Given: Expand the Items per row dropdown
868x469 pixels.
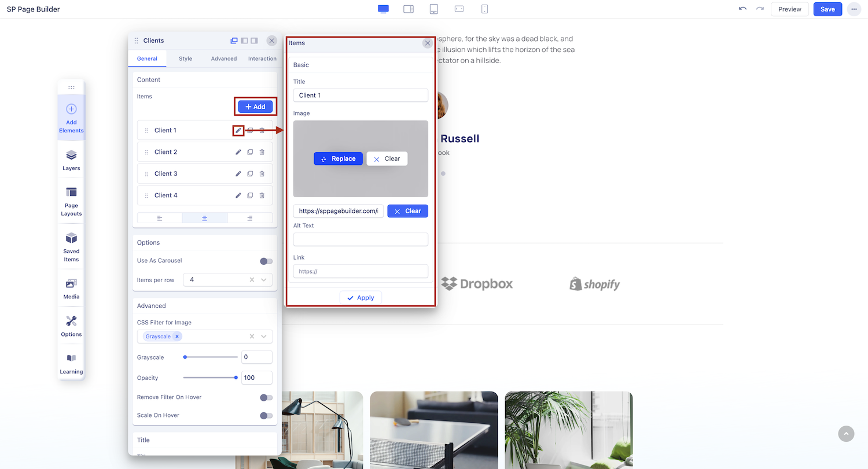Looking at the screenshot, I should click(264, 280).
